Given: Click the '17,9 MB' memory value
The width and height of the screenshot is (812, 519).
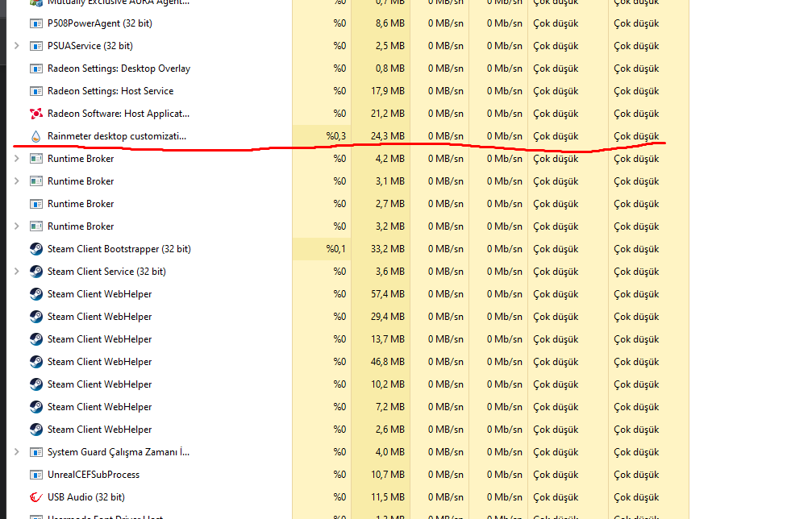Looking at the screenshot, I should point(387,91).
